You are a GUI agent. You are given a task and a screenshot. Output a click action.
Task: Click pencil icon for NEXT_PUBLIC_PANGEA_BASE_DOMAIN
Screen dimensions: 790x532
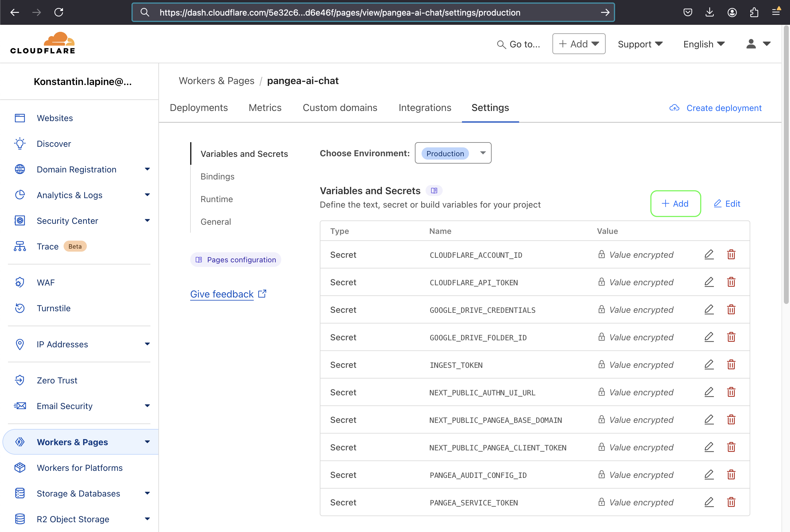coord(709,419)
